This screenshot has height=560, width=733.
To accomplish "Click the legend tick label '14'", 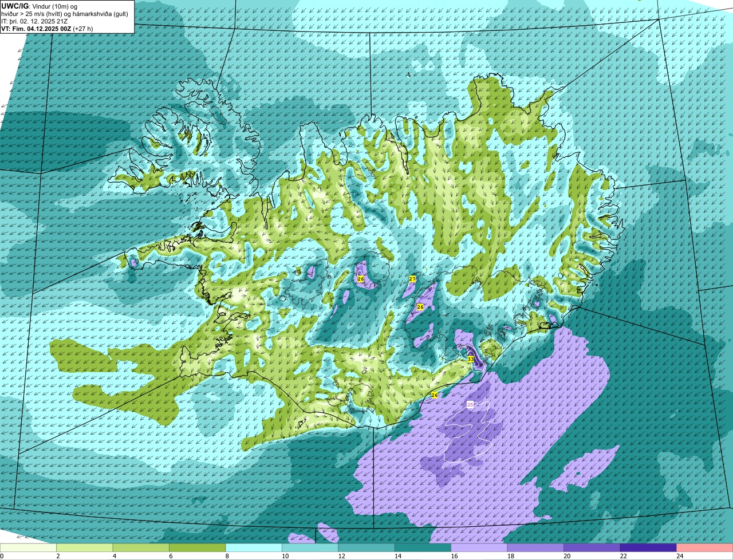I will point(397,556).
